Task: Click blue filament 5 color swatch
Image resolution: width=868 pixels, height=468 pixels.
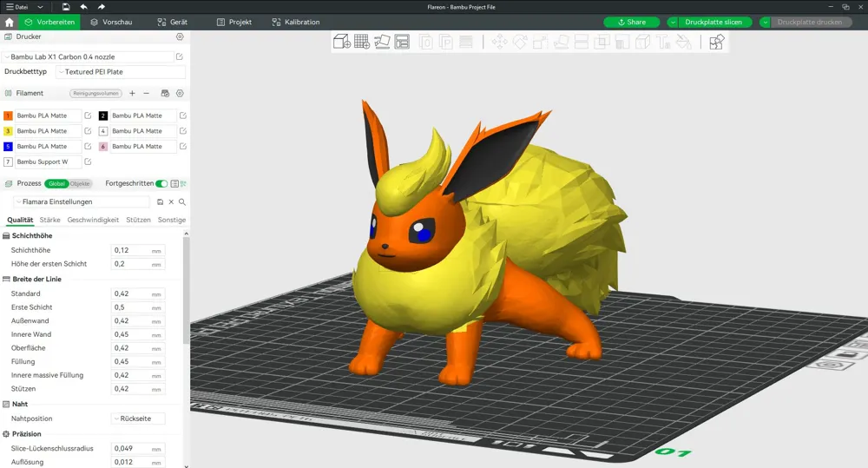Action: point(8,146)
